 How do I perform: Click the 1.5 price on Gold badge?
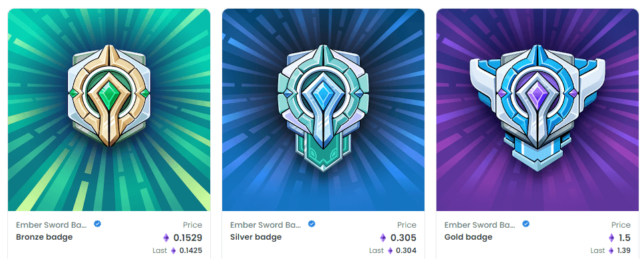pyautogui.click(x=624, y=238)
